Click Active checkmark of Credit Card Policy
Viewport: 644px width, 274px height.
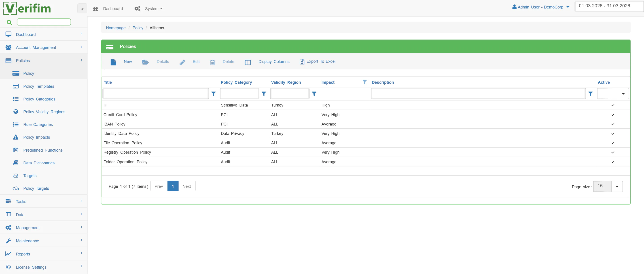coord(613,115)
